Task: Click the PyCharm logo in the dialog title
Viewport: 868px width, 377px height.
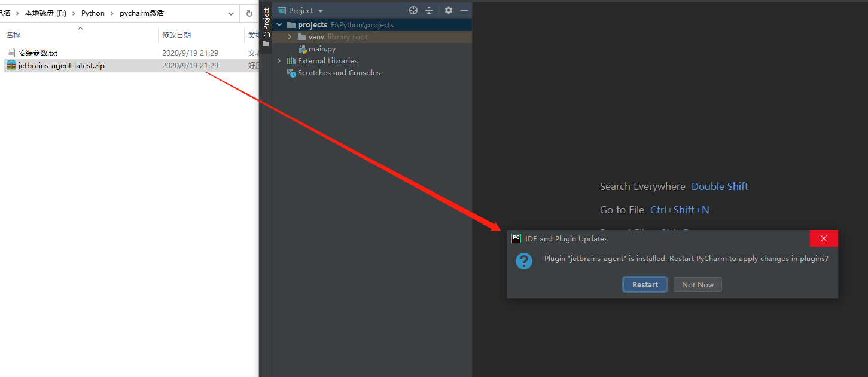Action: coord(516,238)
